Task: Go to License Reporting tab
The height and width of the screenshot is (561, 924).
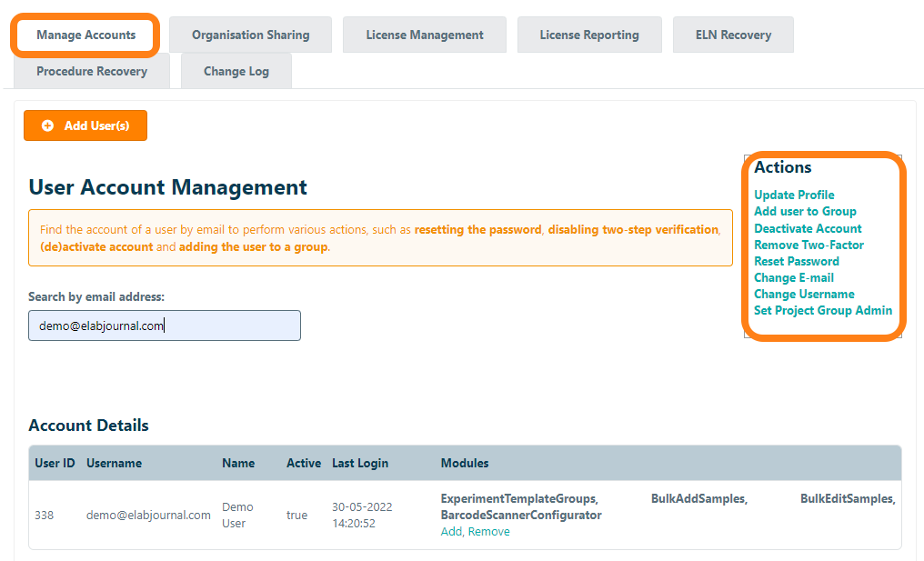Action: point(589,35)
